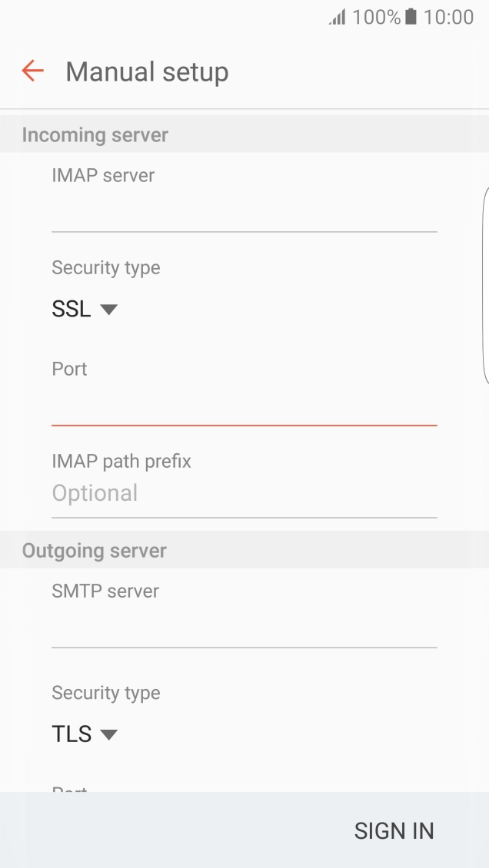Tap the 100% battery percentage text
This screenshot has height=868, width=489.
click(376, 17)
